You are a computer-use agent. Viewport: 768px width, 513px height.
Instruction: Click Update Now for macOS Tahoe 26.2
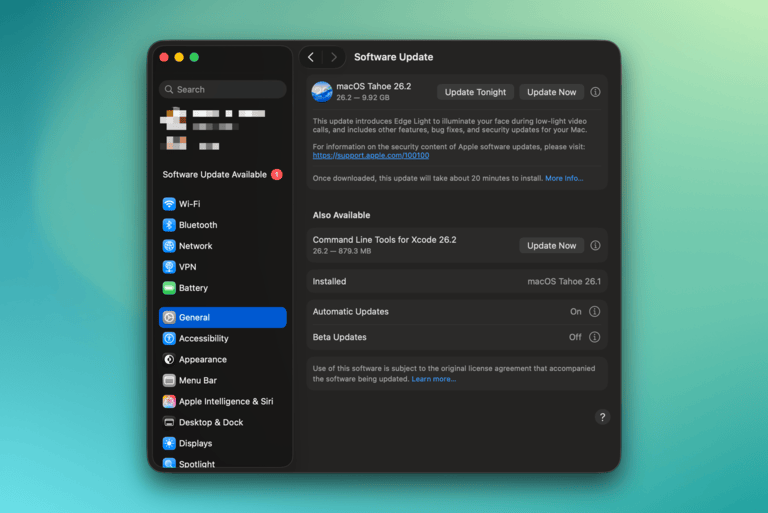[552, 92]
